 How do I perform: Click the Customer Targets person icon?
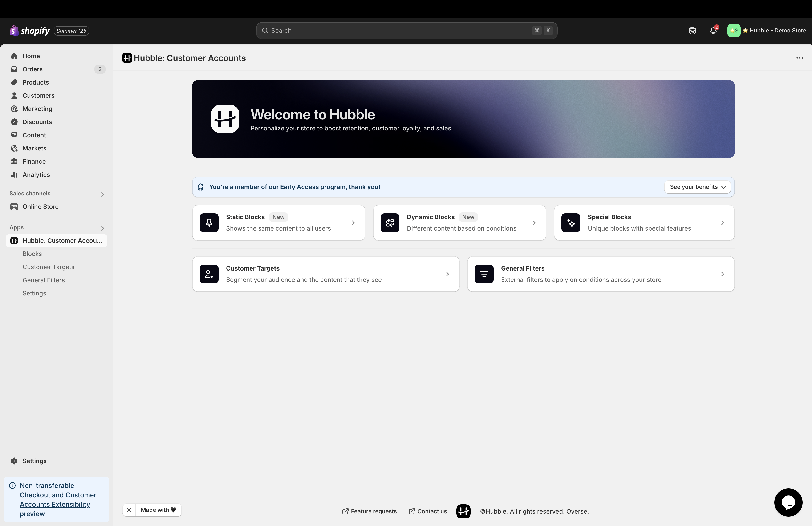(209, 274)
